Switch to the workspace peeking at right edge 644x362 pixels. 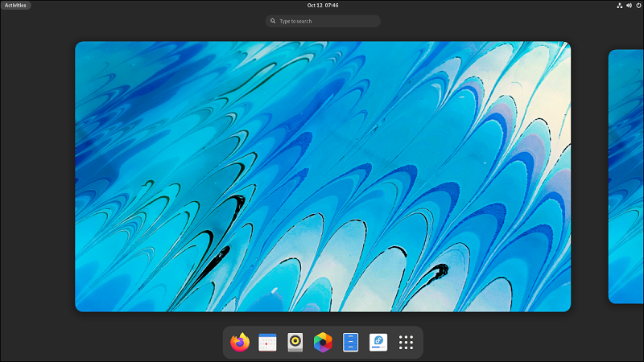tap(626, 176)
